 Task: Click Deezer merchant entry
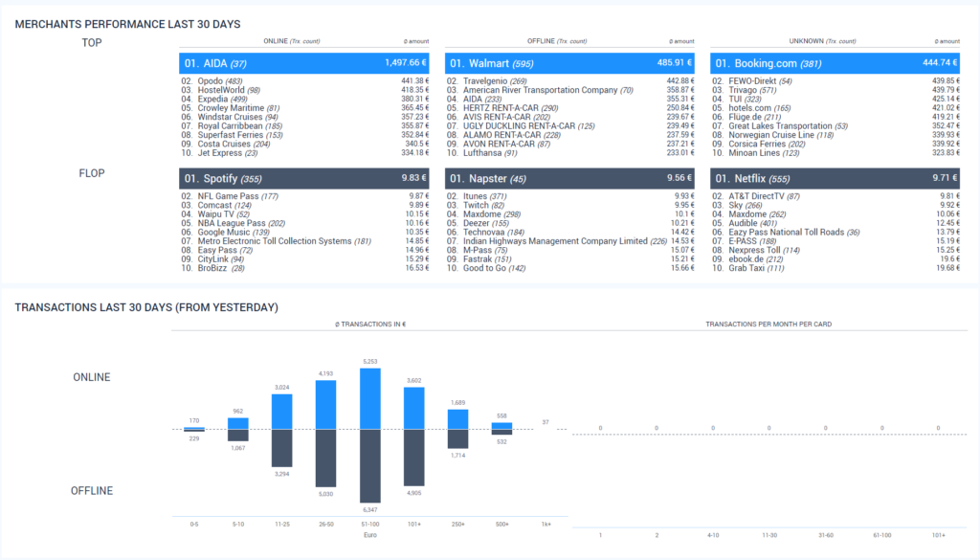click(569, 223)
